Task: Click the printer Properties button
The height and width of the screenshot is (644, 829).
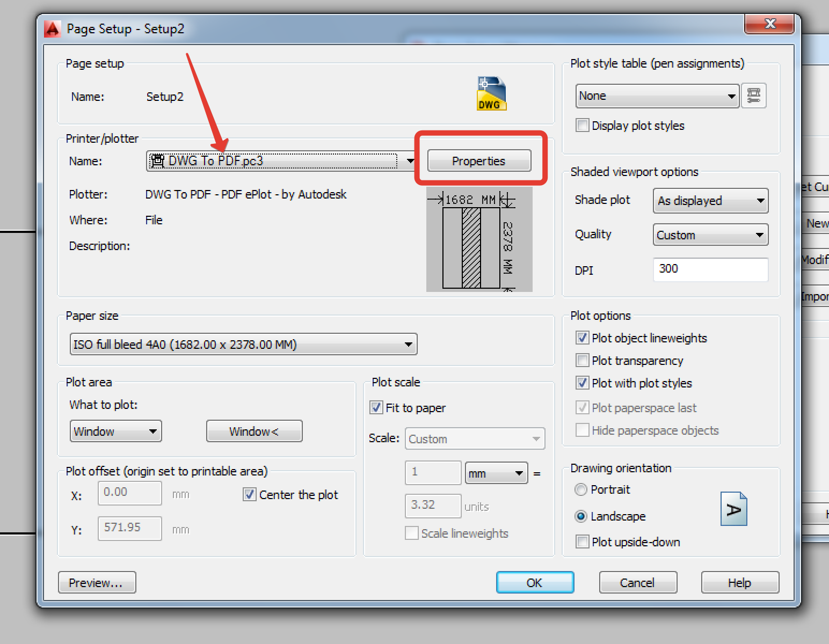Action: [479, 161]
